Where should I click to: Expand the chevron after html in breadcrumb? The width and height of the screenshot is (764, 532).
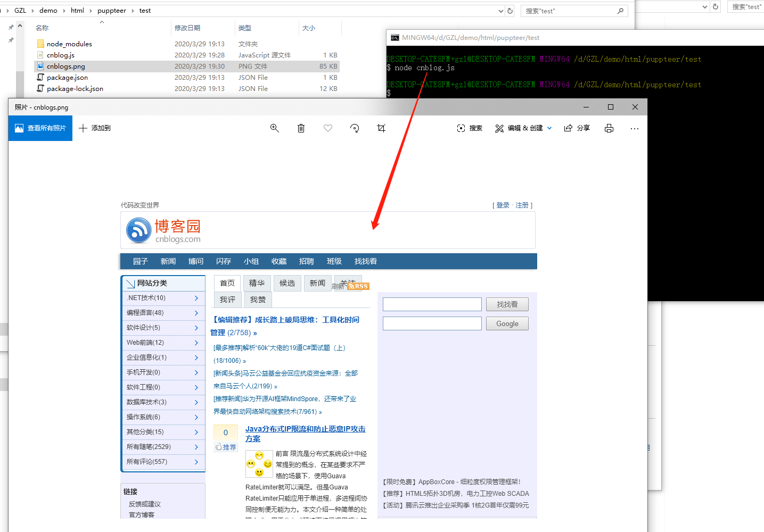pos(91,11)
